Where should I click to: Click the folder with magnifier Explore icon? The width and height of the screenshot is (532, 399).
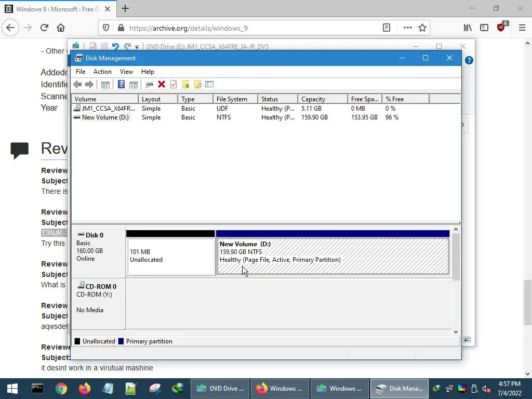click(198, 85)
